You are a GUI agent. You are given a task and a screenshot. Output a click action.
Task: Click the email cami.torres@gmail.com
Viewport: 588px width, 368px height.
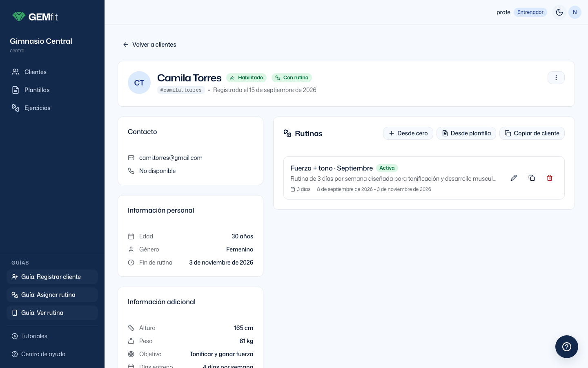click(171, 158)
